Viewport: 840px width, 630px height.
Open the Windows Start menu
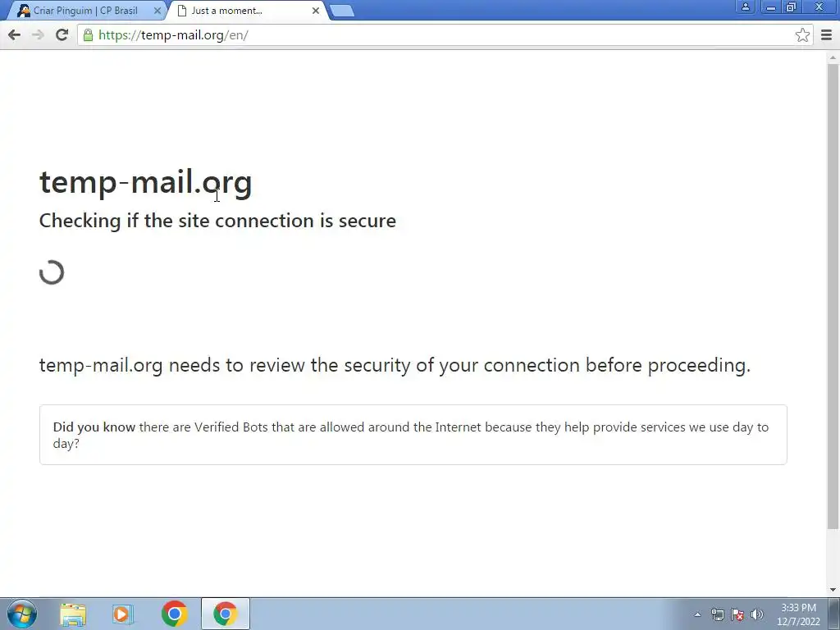(22, 614)
